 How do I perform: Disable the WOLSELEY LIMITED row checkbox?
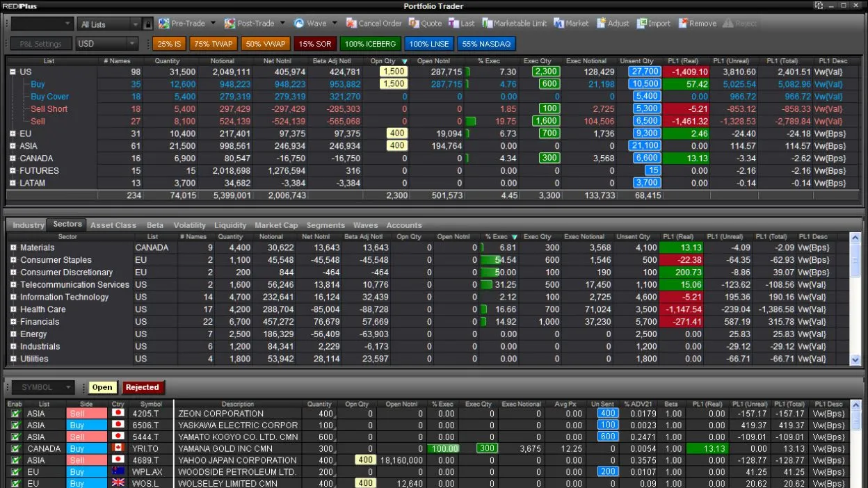[x=15, y=484]
